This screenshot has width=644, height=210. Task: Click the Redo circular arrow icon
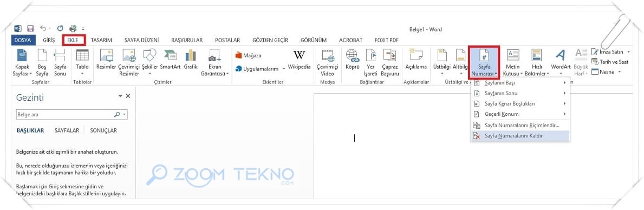(60, 28)
